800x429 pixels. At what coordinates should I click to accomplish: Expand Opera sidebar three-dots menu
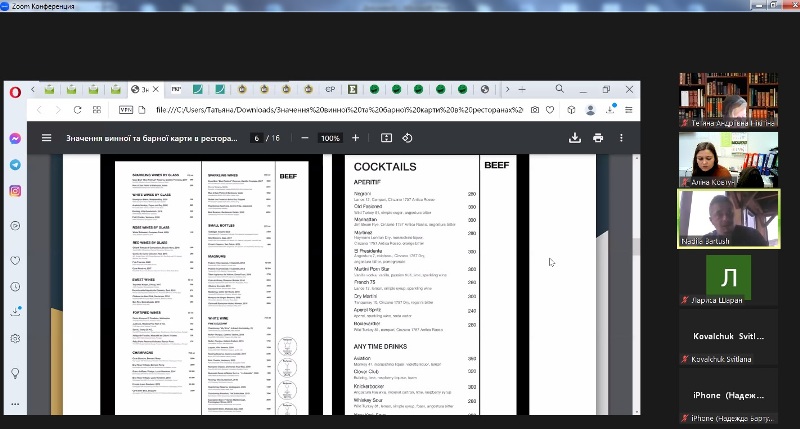[x=16, y=402]
